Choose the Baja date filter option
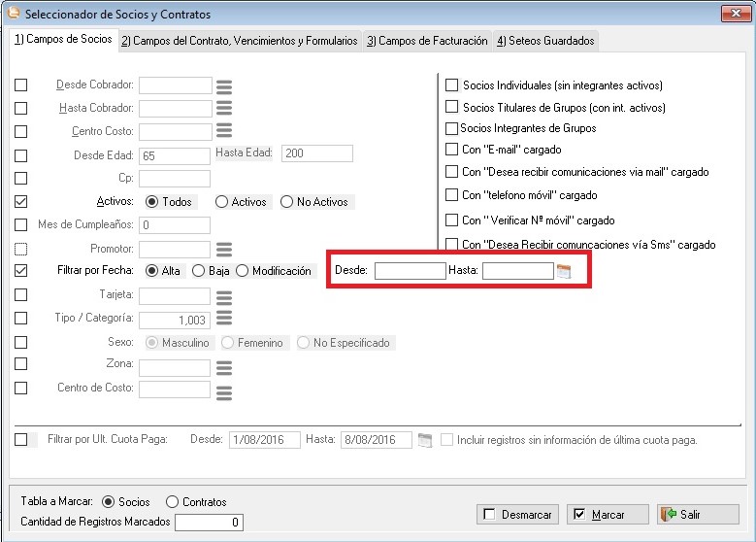Image resolution: width=756 pixels, height=542 pixels. point(199,271)
